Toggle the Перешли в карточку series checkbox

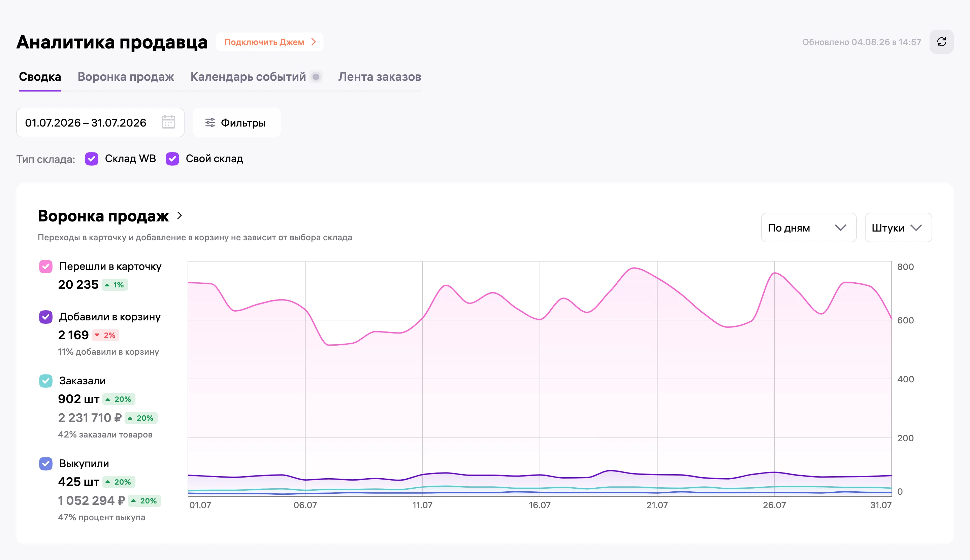click(46, 267)
